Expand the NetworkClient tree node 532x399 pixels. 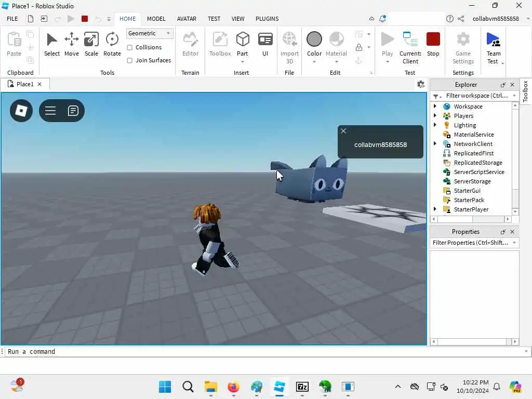click(x=435, y=143)
